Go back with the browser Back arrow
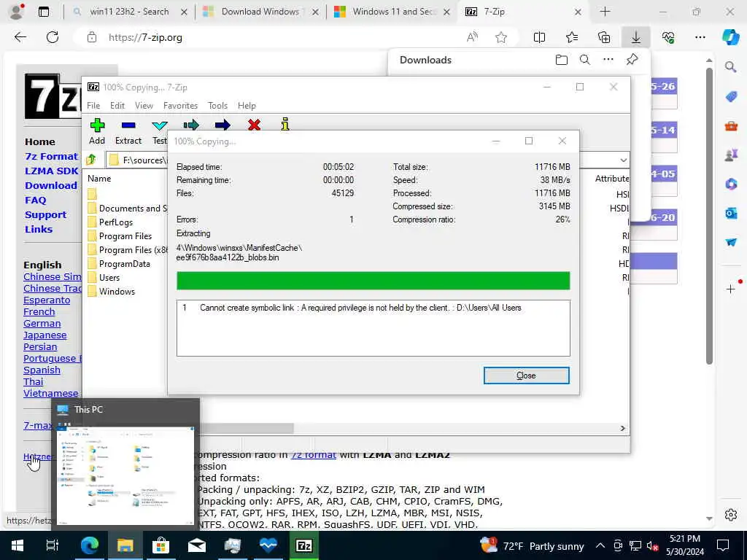The width and height of the screenshot is (747, 560). pyautogui.click(x=20, y=37)
